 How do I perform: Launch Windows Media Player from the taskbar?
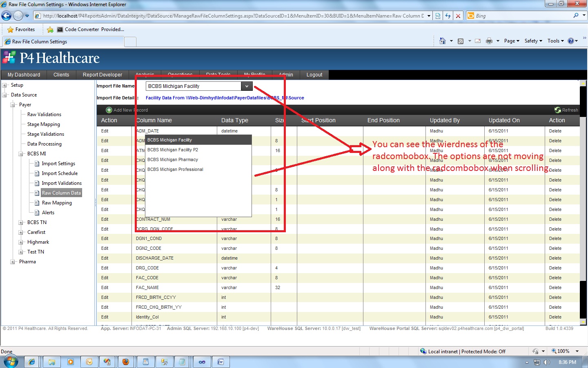(71, 362)
